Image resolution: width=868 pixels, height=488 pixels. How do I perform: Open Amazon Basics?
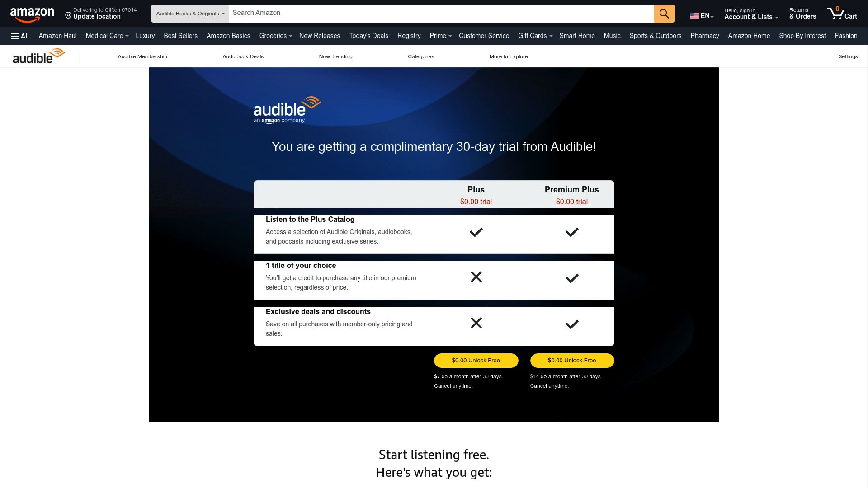coord(228,36)
